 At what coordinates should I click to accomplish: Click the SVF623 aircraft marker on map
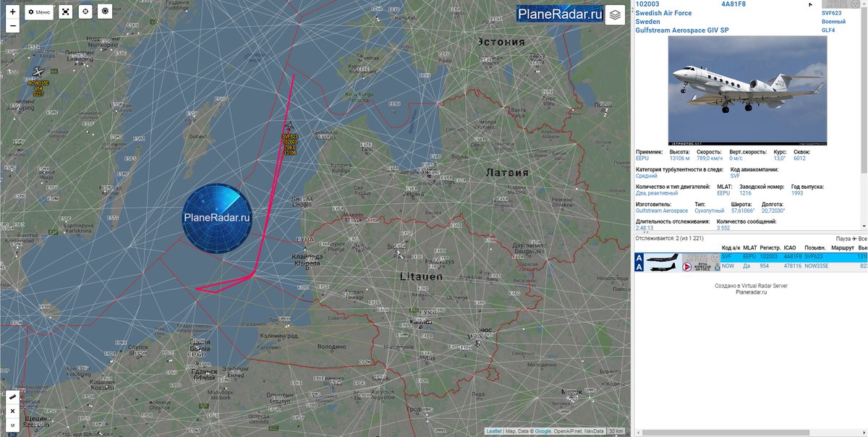click(x=289, y=127)
